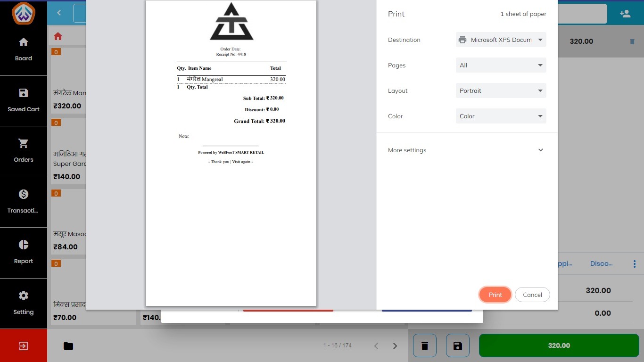Open the Destination printer dropdown
This screenshot has width=644, height=362.
pos(501,40)
